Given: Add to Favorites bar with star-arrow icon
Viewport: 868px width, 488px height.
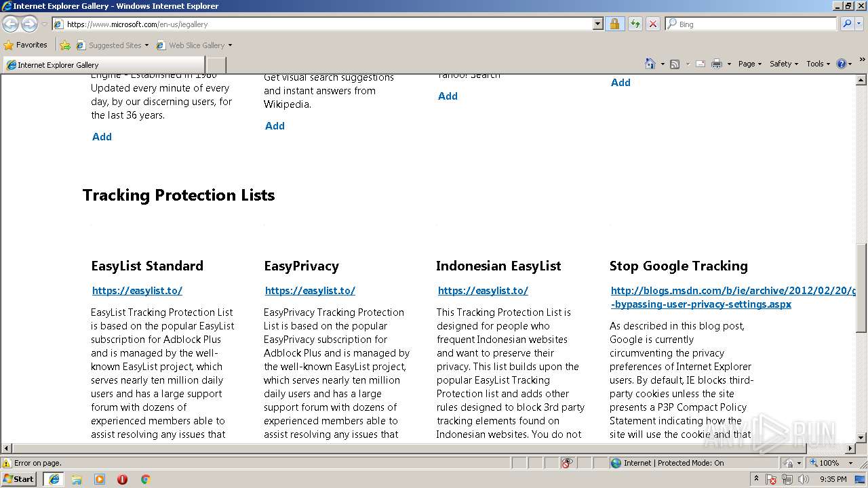Looking at the screenshot, I should click(65, 45).
